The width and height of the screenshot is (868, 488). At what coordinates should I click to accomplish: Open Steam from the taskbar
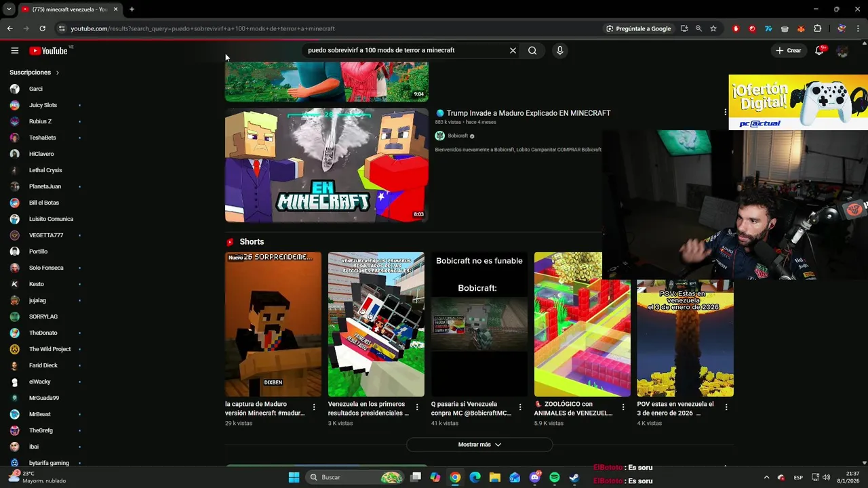(x=574, y=477)
